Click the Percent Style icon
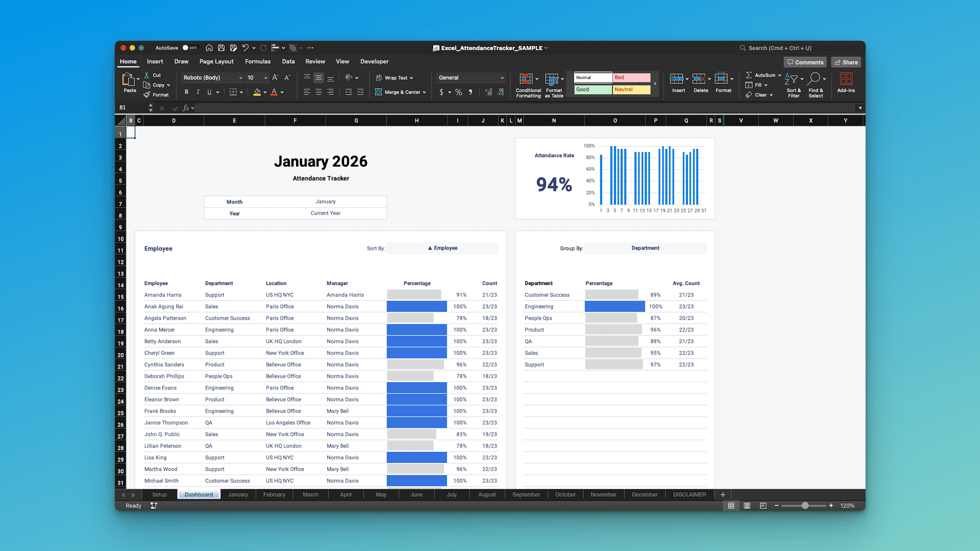 pyautogui.click(x=458, y=92)
